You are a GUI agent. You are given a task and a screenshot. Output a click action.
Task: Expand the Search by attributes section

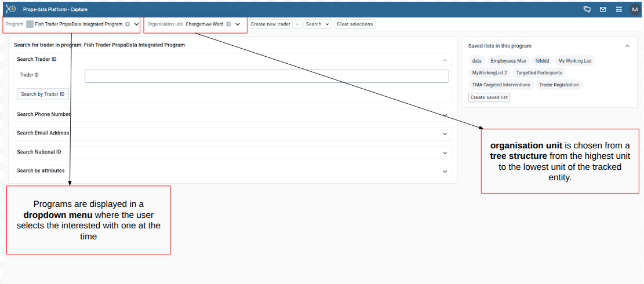pyautogui.click(x=445, y=172)
